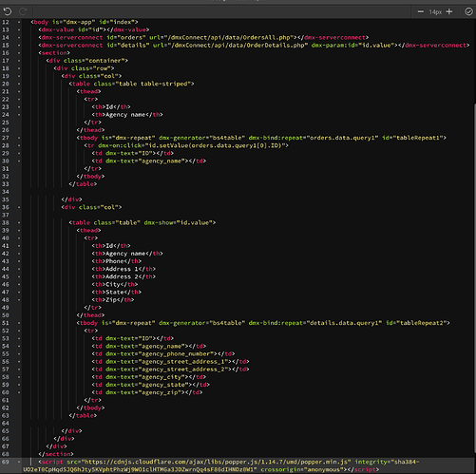Screen dimensions: 476x474
Task: Click the Address 1 table header text
Action: (122, 269)
